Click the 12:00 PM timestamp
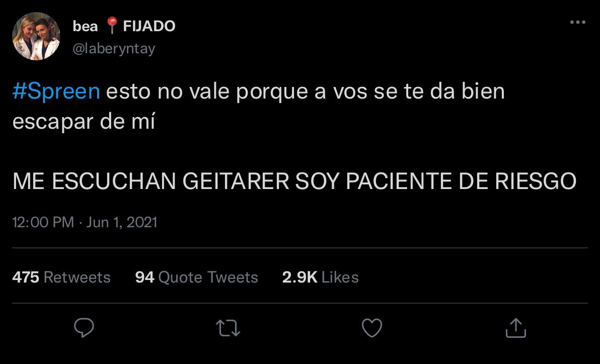 coord(43,222)
